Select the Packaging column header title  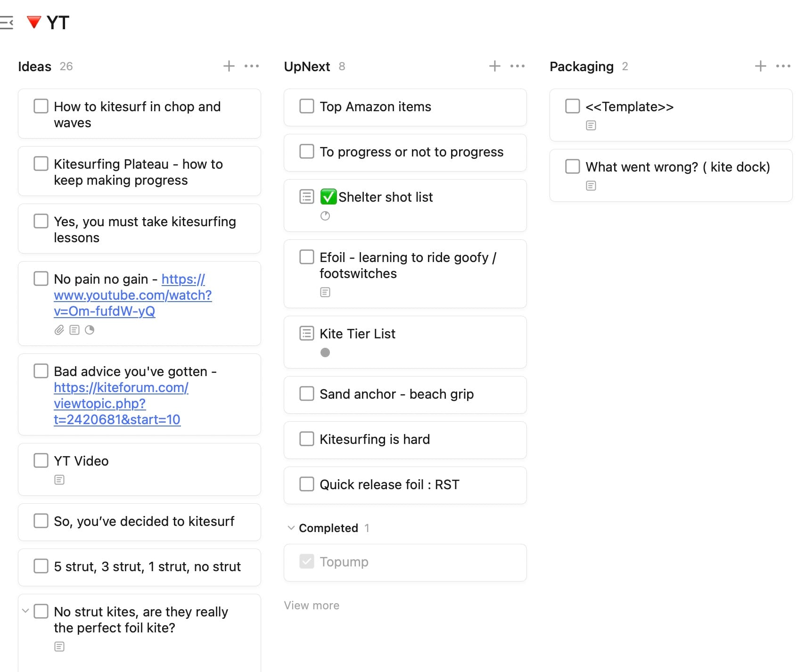tap(582, 66)
